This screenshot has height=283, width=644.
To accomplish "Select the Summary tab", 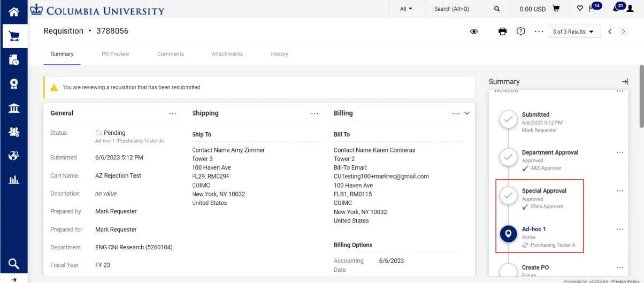I will (62, 54).
